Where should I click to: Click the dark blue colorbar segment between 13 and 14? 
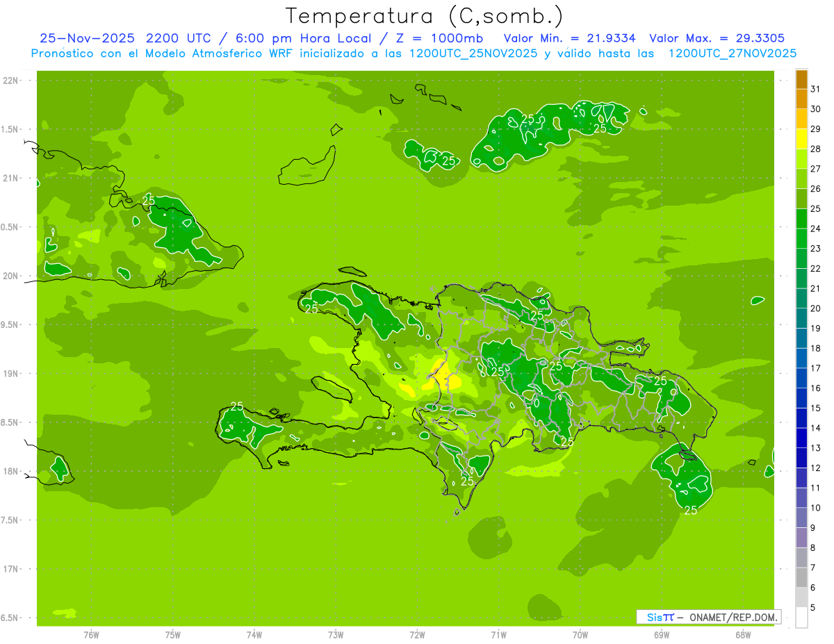point(801,438)
